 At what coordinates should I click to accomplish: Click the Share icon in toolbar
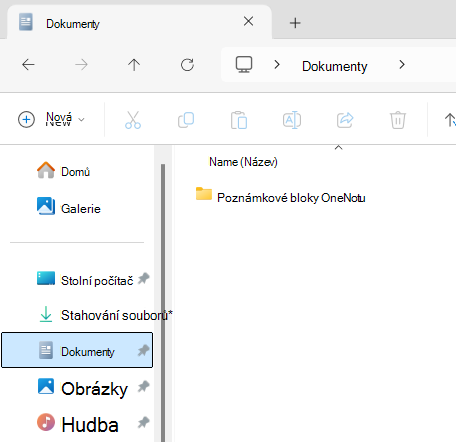coord(345,120)
